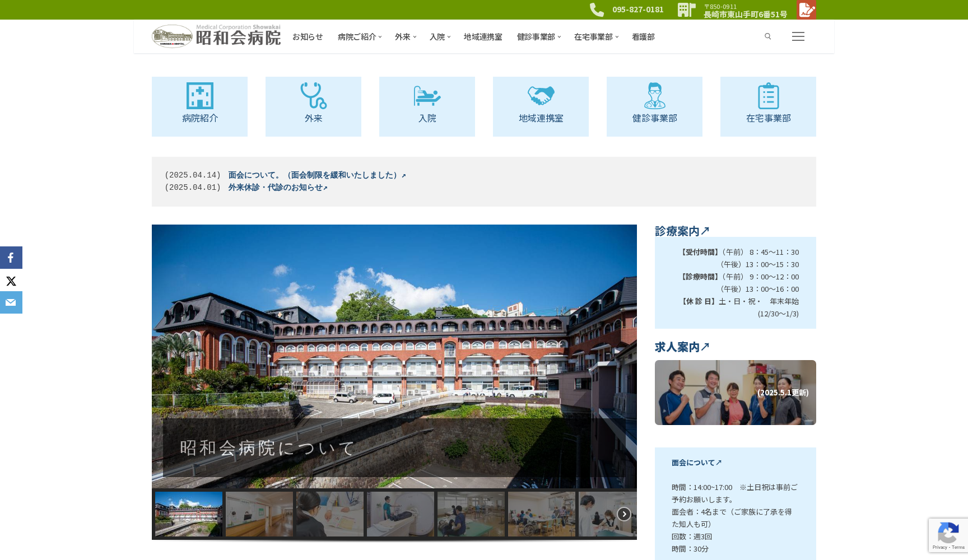
Task: Select the hospital bed icon for 入院
Action: tap(427, 96)
